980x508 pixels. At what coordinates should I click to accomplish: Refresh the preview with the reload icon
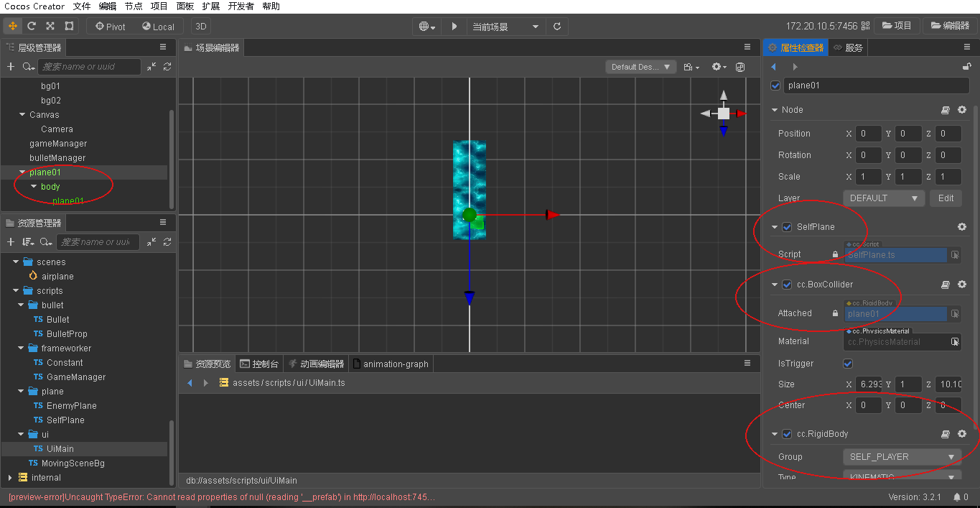pos(557,27)
